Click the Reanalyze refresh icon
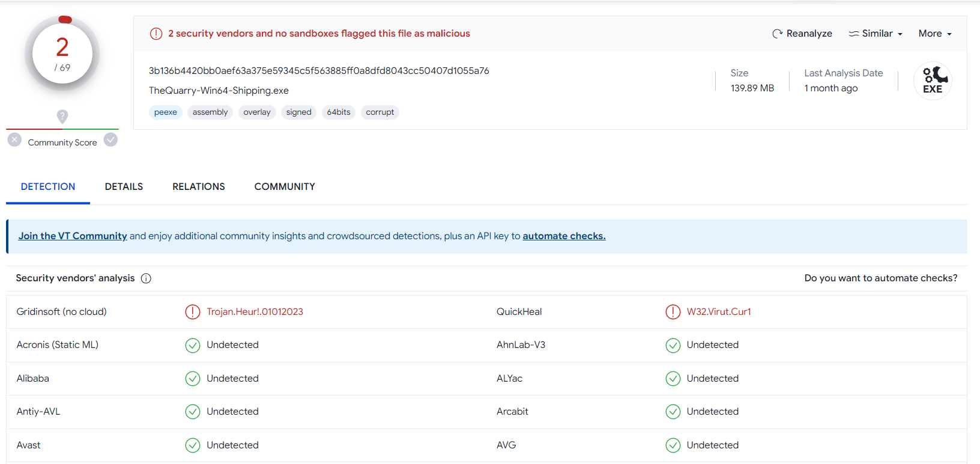This screenshot has height=464, width=980. (777, 34)
